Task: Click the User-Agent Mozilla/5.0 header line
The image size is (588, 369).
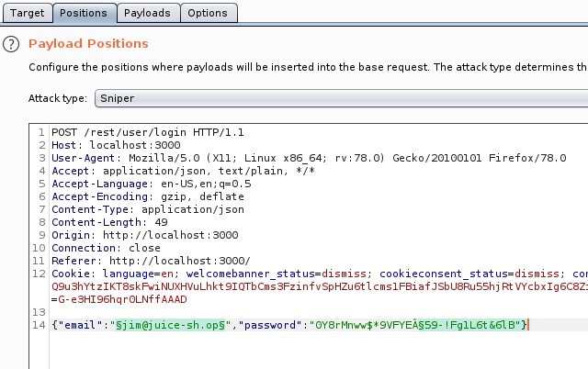Action: pyautogui.click(x=309, y=158)
